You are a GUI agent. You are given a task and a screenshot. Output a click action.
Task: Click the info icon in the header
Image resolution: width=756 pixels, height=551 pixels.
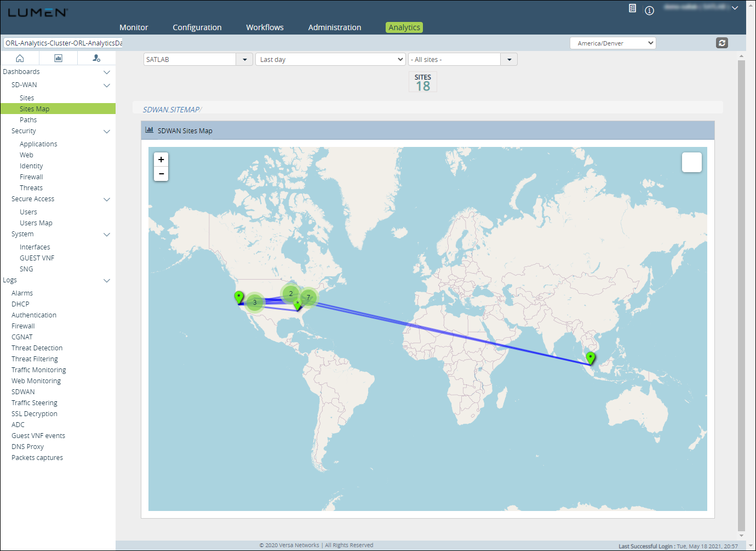click(x=649, y=10)
